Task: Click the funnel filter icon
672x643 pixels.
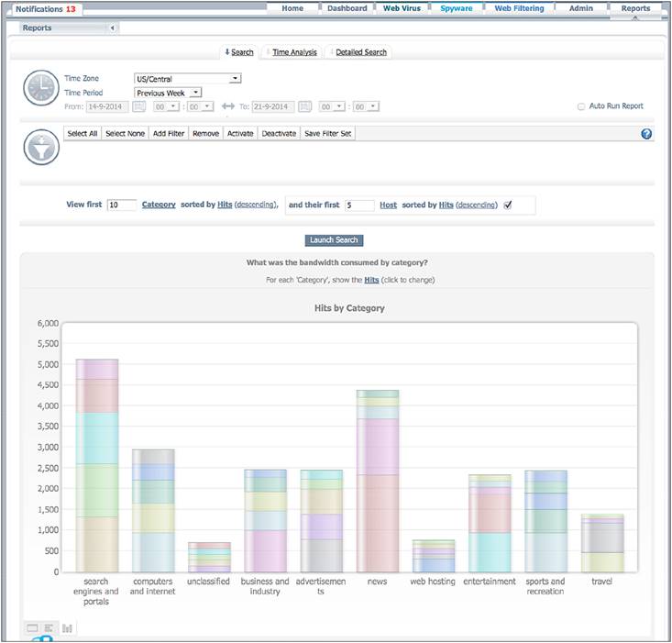Action: [41, 147]
